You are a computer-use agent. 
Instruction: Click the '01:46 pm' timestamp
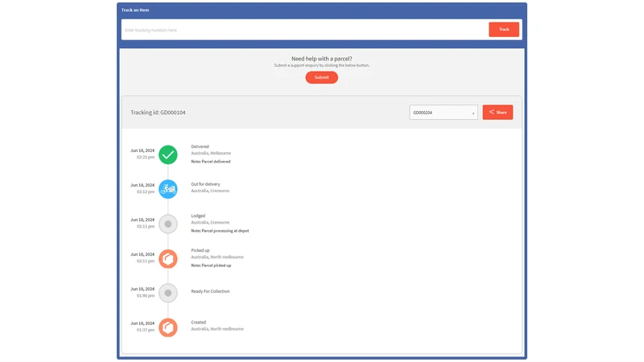(x=146, y=295)
